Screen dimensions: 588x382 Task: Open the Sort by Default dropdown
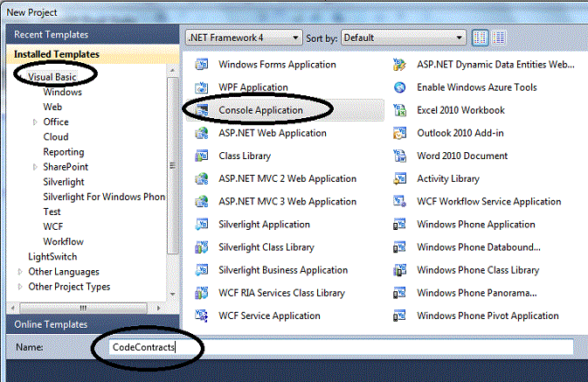pos(404,38)
